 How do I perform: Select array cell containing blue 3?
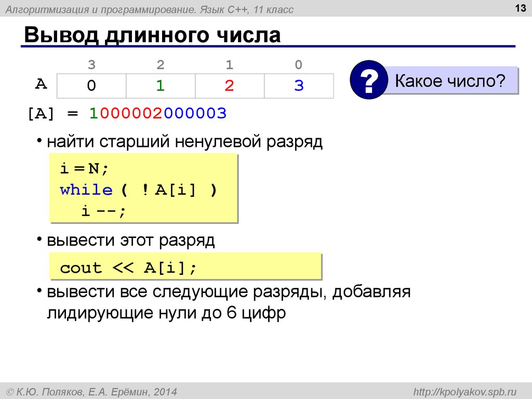[299, 86]
